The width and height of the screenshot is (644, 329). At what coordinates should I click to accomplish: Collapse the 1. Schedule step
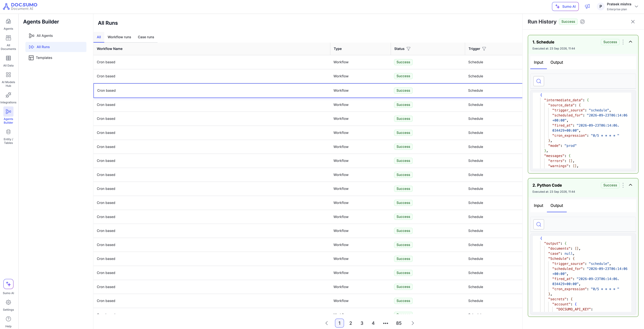[631, 42]
